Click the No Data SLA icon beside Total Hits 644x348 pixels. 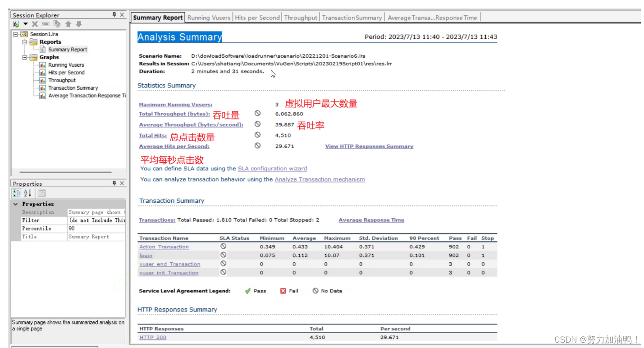[x=257, y=135]
